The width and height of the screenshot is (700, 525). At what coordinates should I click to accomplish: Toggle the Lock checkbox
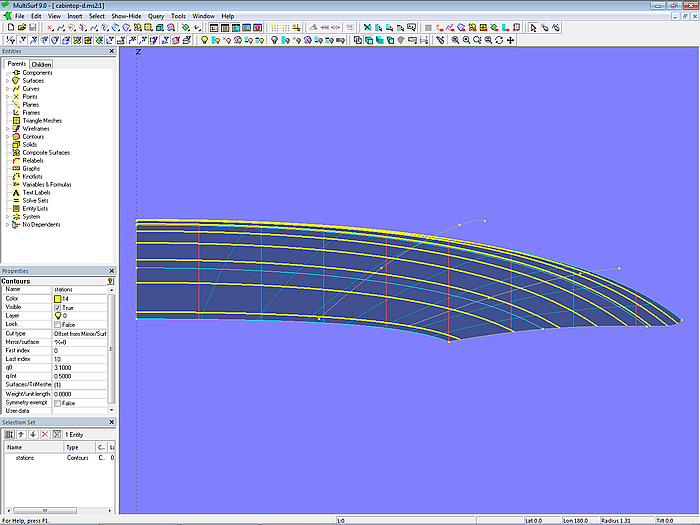pyautogui.click(x=57, y=324)
